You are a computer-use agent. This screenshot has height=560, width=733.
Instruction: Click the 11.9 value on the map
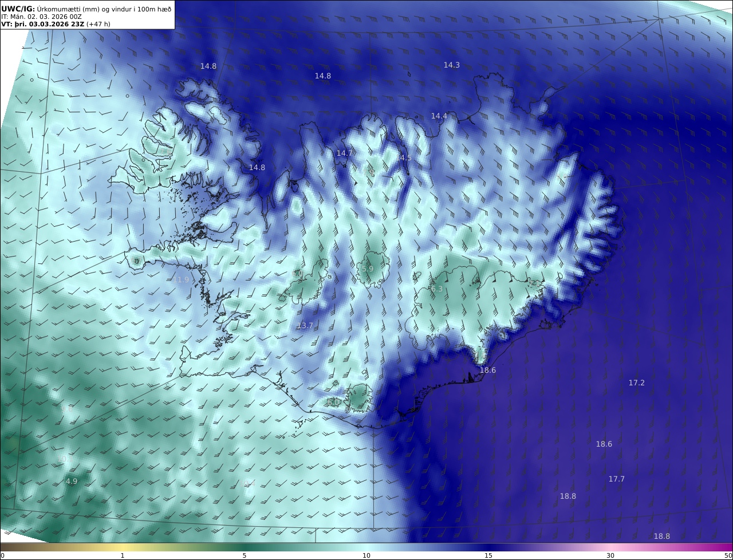(180, 280)
